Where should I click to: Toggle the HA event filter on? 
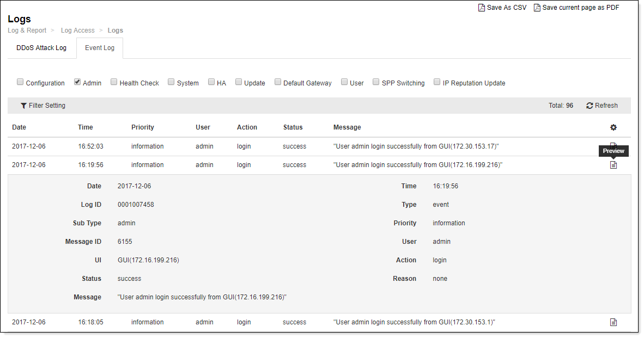(x=211, y=81)
